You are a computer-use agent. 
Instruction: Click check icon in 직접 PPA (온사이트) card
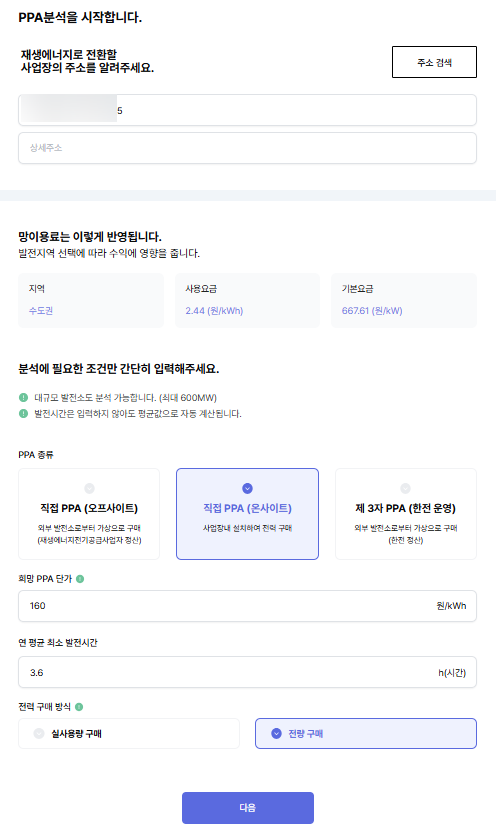247,488
